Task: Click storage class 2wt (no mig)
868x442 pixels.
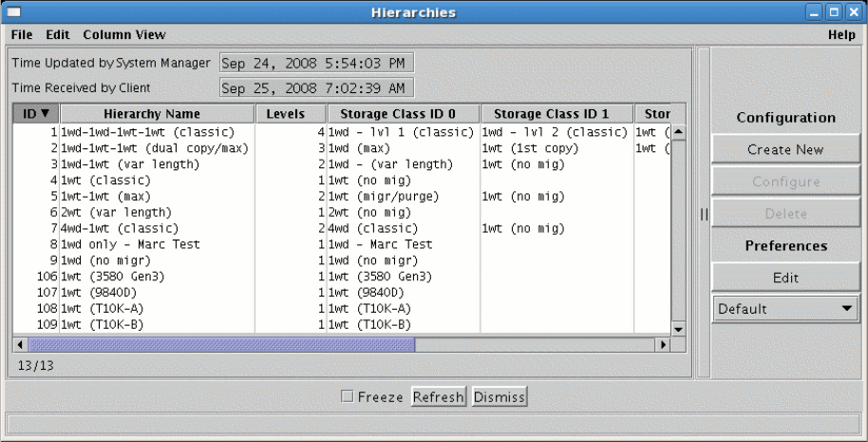Action: point(369,213)
